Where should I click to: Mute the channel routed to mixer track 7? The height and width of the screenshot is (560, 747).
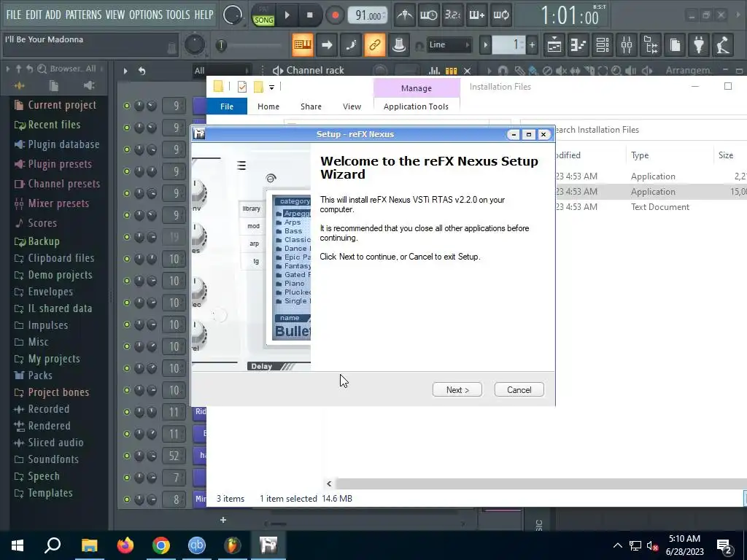point(127,478)
